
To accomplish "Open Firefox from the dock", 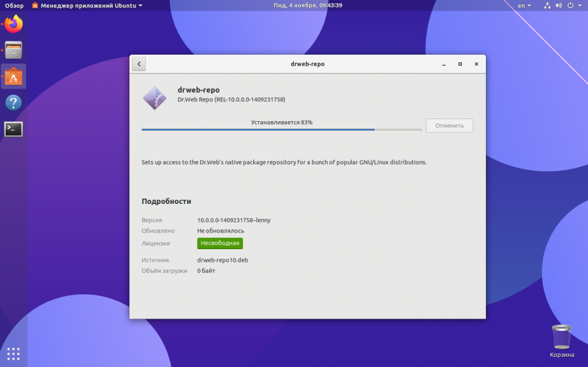I will [x=13, y=24].
